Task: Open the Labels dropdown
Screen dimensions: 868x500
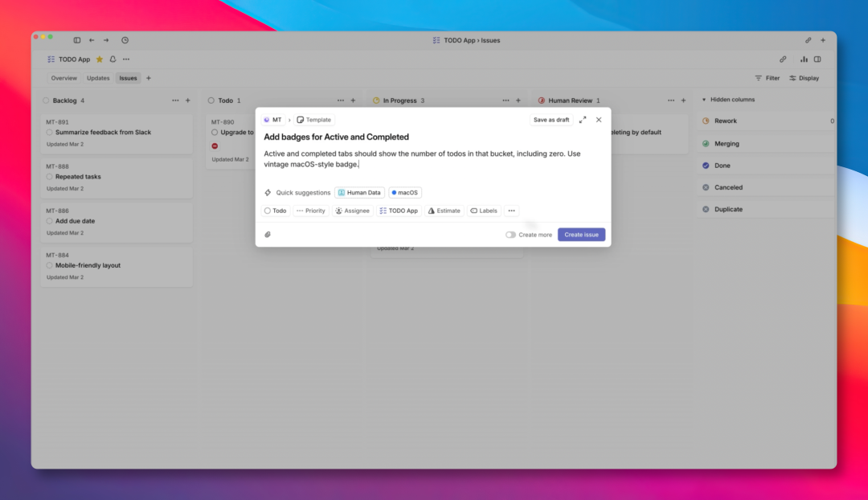Action: coord(484,211)
